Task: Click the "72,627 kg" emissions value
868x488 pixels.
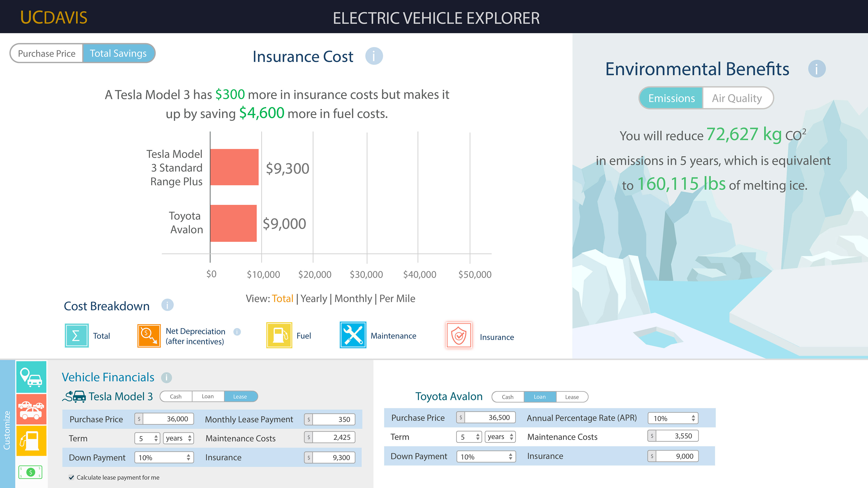Action: coord(744,134)
